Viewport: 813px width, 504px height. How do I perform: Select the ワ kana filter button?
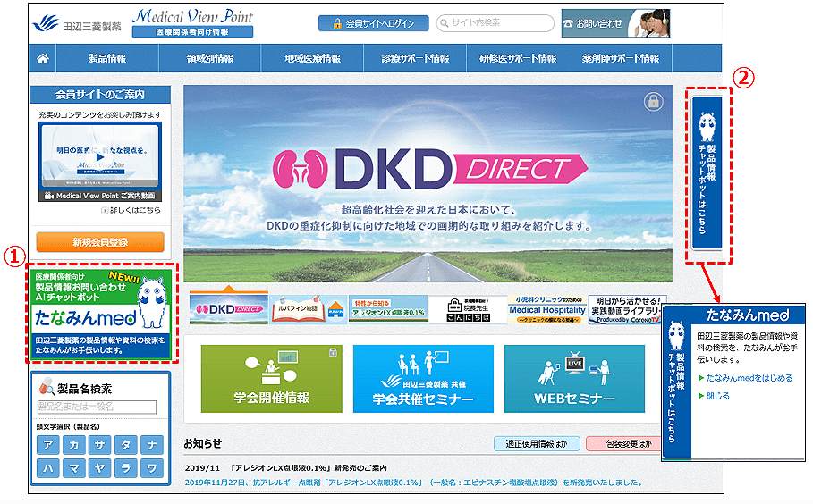pyautogui.click(x=152, y=467)
